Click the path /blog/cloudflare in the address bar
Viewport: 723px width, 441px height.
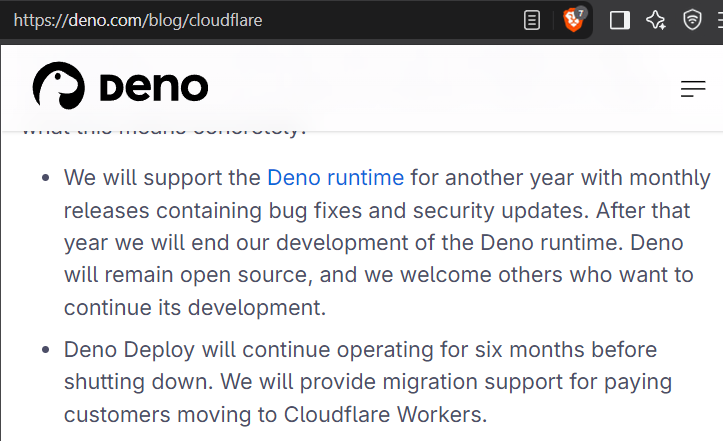[x=204, y=20]
